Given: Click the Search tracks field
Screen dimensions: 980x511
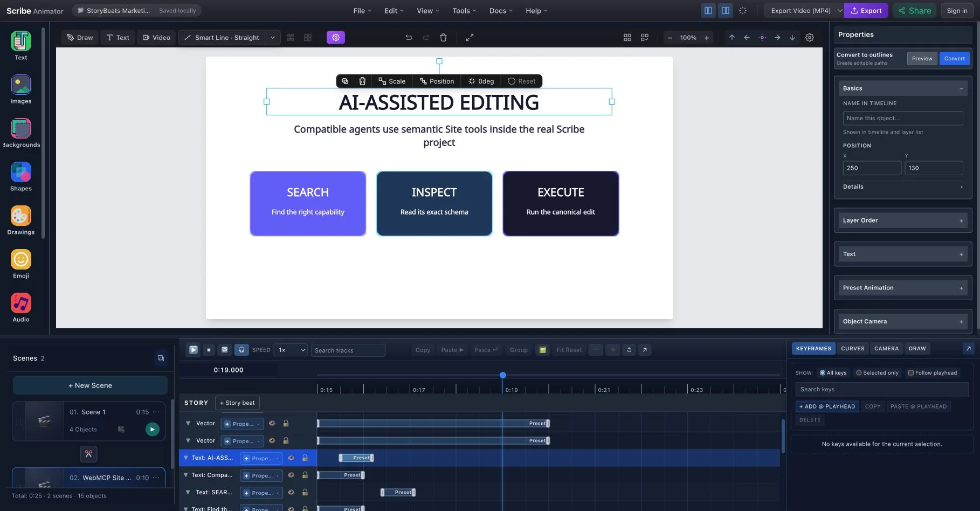Looking at the screenshot, I should click(348, 350).
